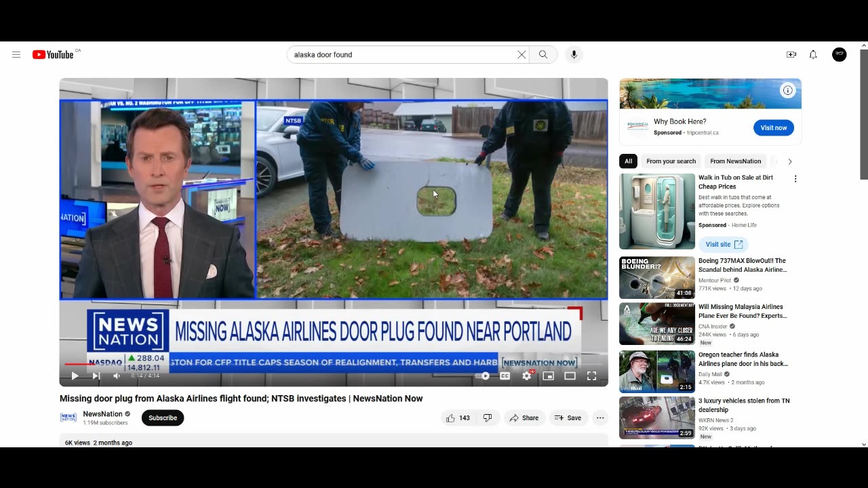Click the CNA Insider channel name
Image resolution: width=868 pixels, height=488 pixels.
coord(713,326)
